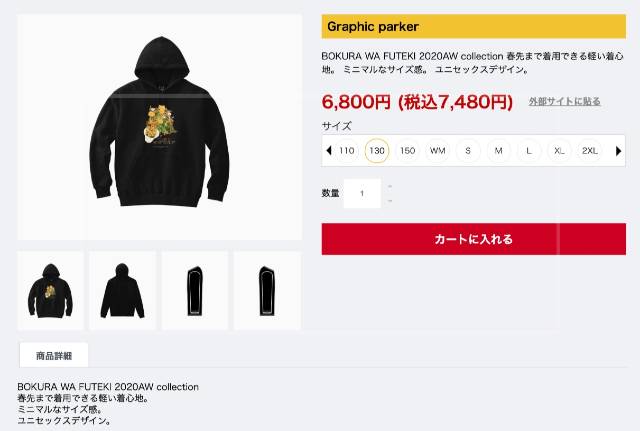Image resolution: width=640 pixels, height=431 pixels.
Task: Select size 150
Action: 407,151
